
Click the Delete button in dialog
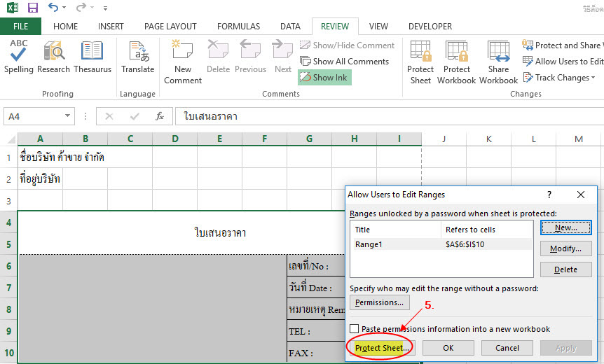click(x=566, y=269)
